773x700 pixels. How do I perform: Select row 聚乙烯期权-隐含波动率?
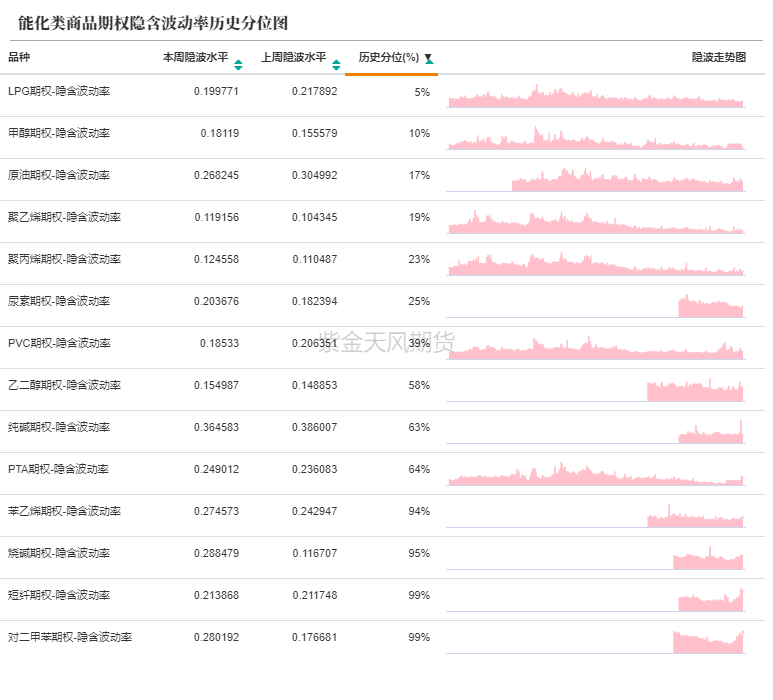click(383, 221)
